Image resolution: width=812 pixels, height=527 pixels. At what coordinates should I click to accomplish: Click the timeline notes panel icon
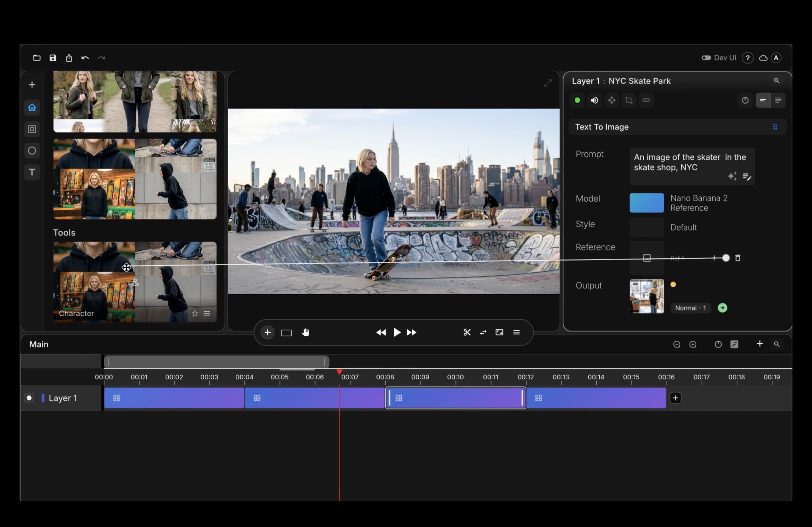click(734, 344)
